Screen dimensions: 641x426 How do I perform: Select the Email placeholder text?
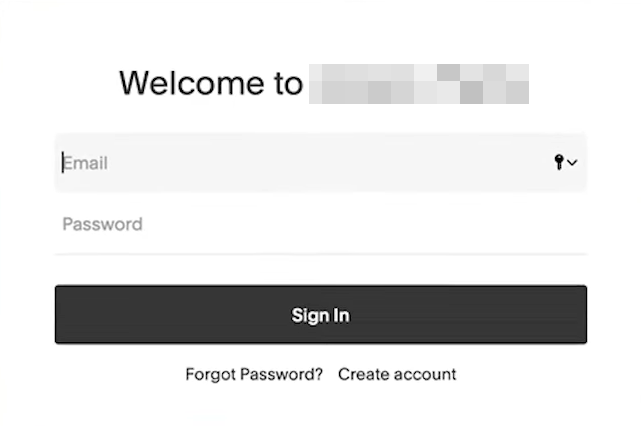[x=86, y=163]
